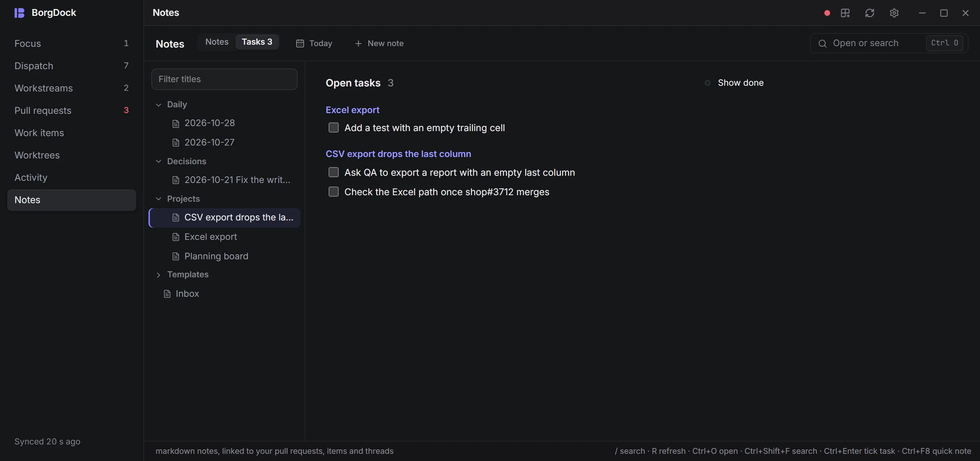The height and width of the screenshot is (461, 980).
Task: Open Pull requests in the sidebar
Action: [x=72, y=110]
